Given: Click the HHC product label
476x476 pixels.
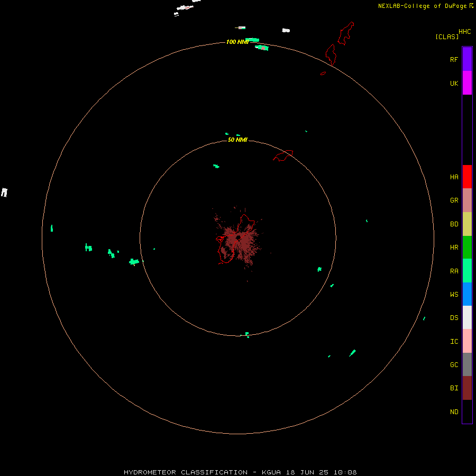Looking at the screenshot, I should click(x=464, y=32).
